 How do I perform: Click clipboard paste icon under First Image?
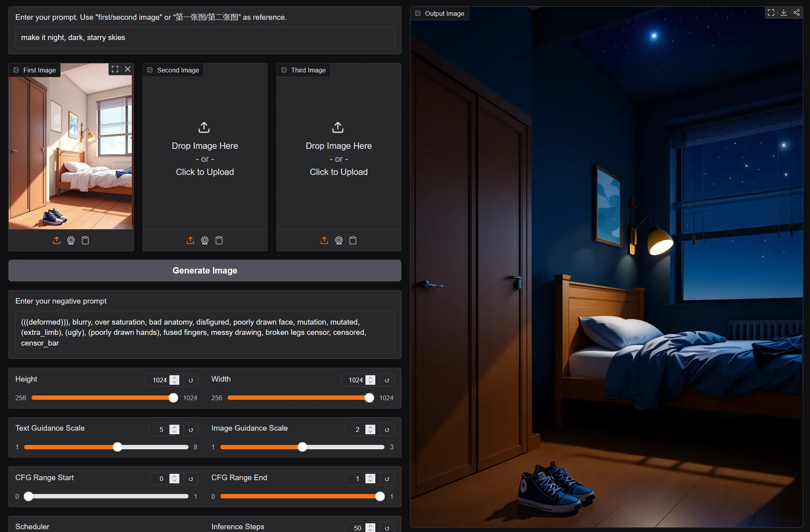point(85,240)
